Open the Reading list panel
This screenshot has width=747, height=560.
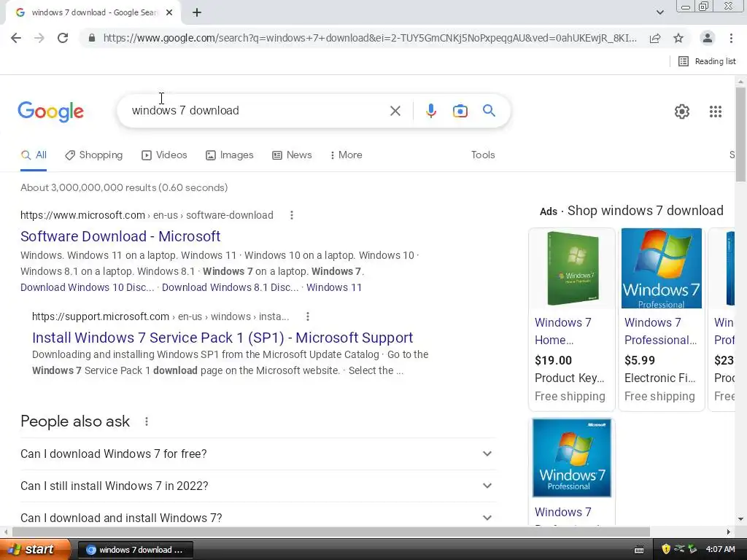pos(707,61)
